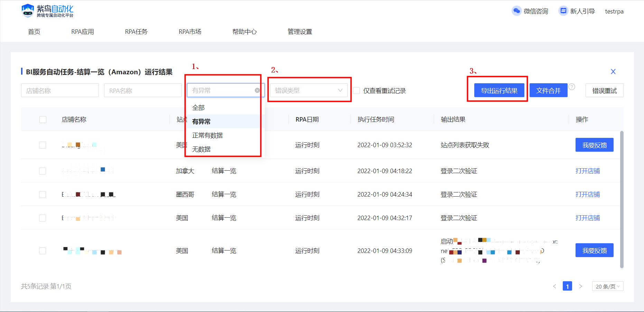The height and width of the screenshot is (312, 644).
Task: Check the row executed at 04:32:17
Action: [x=43, y=218]
